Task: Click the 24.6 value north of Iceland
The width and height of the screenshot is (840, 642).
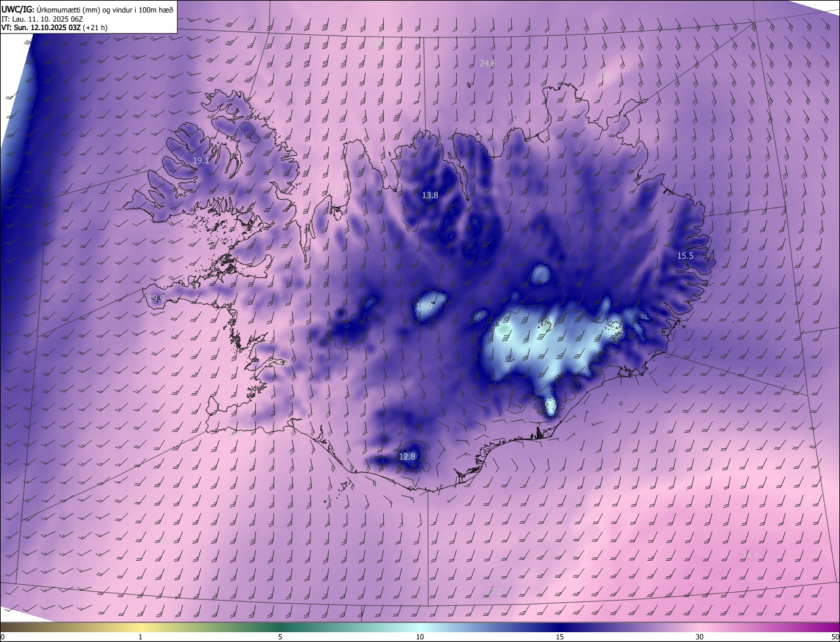Action: click(488, 64)
